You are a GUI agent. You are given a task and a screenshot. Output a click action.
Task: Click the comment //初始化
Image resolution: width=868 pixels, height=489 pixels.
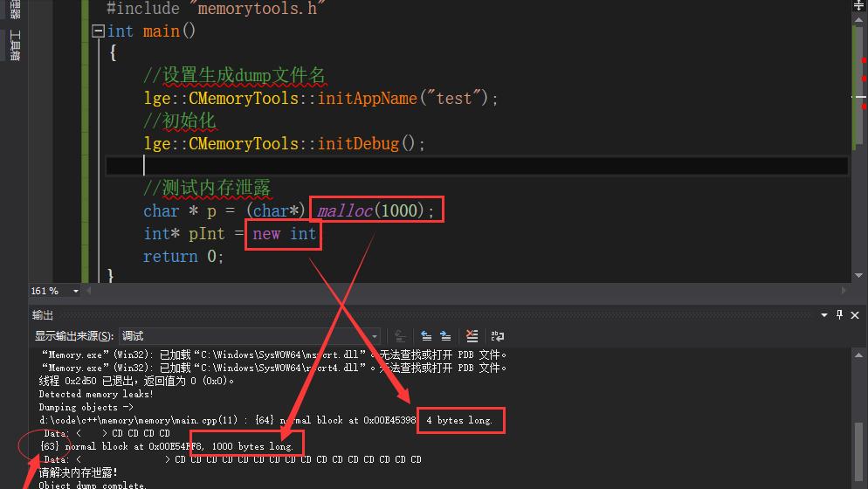[180, 121]
